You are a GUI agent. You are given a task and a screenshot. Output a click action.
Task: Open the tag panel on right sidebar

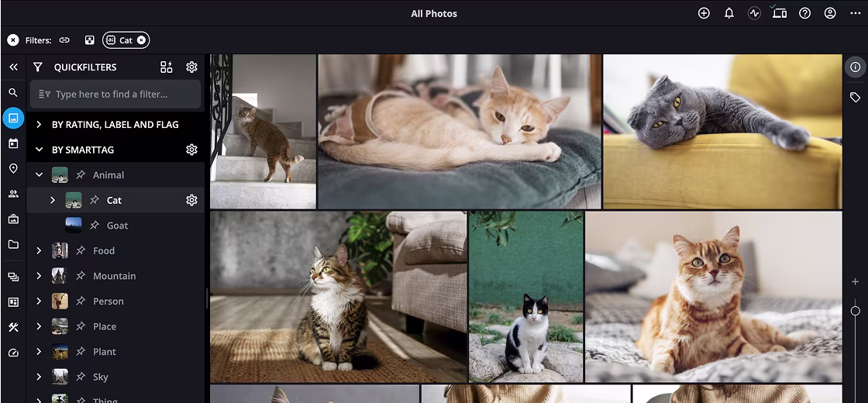(x=855, y=98)
